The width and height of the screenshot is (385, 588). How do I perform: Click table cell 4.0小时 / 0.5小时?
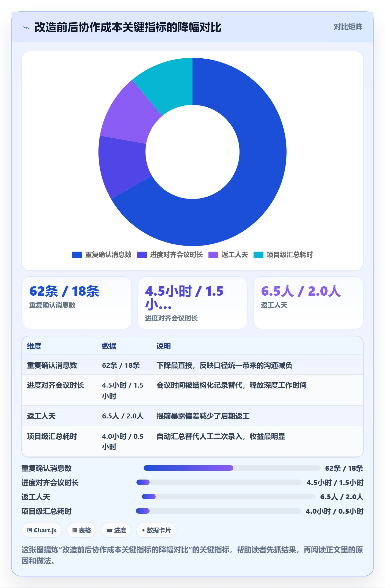click(123, 442)
